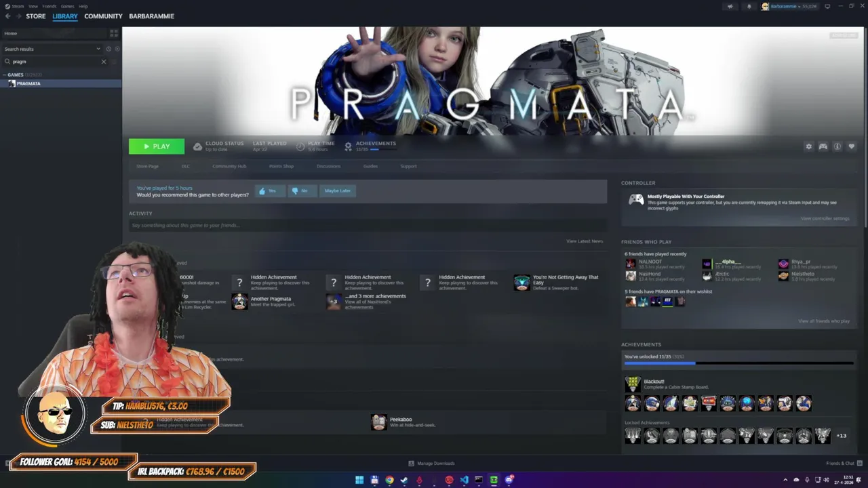Image resolution: width=868 pixels, height=488 pixels.
Task: Open the DLC link
Action: coord(185,166)
